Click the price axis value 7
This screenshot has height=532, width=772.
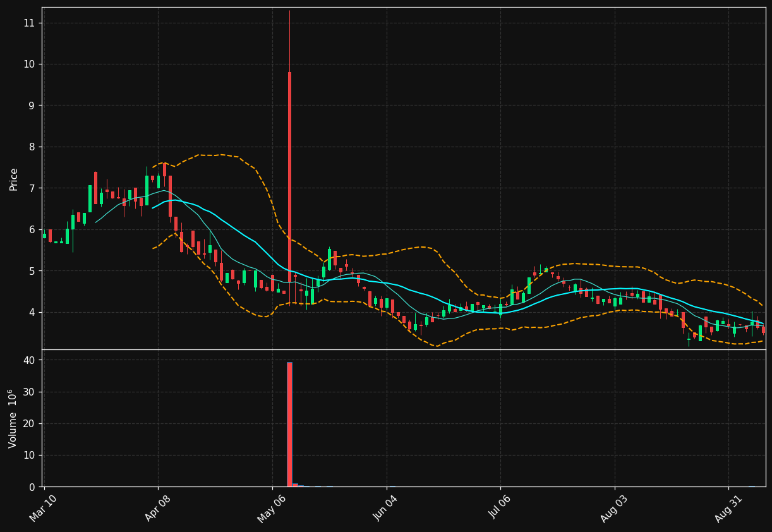tap(32, 188)
